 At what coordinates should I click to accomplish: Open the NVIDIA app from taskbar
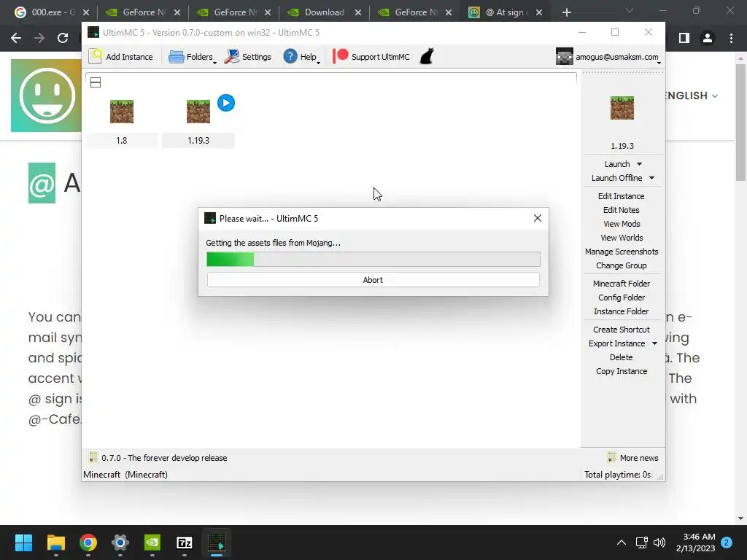coord(152,542)
